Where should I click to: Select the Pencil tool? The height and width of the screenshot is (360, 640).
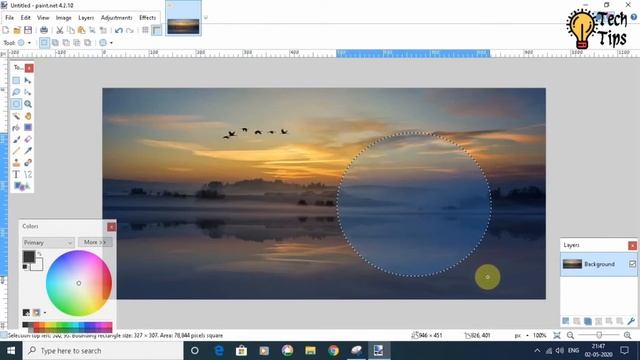click(16, 151)
